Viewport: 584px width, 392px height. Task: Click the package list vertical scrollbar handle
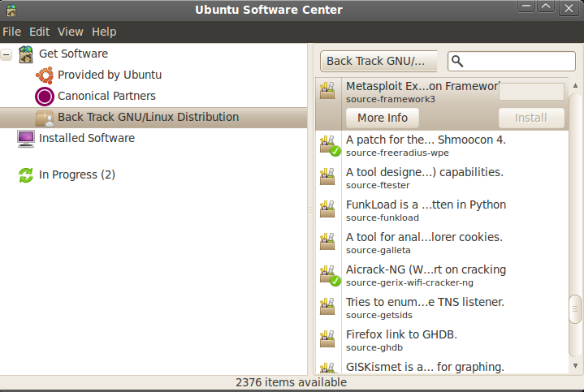click(x=575, y=308)
